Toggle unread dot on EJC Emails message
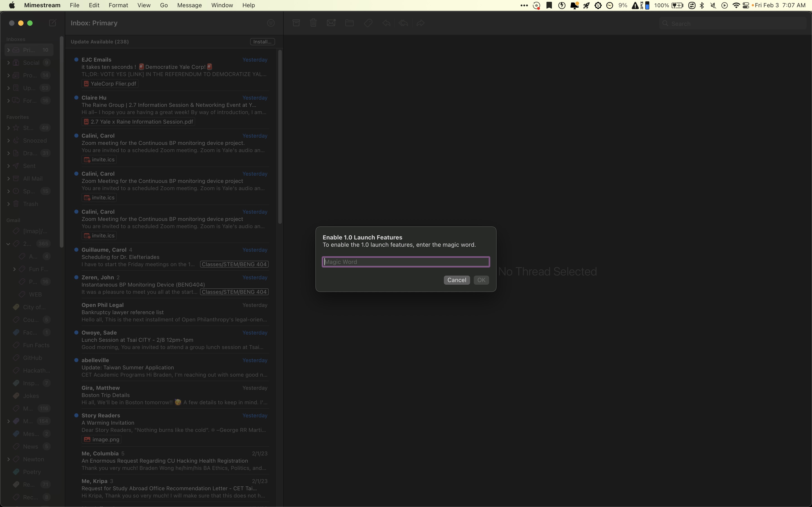Screen dimensions: 812x507 76,60
